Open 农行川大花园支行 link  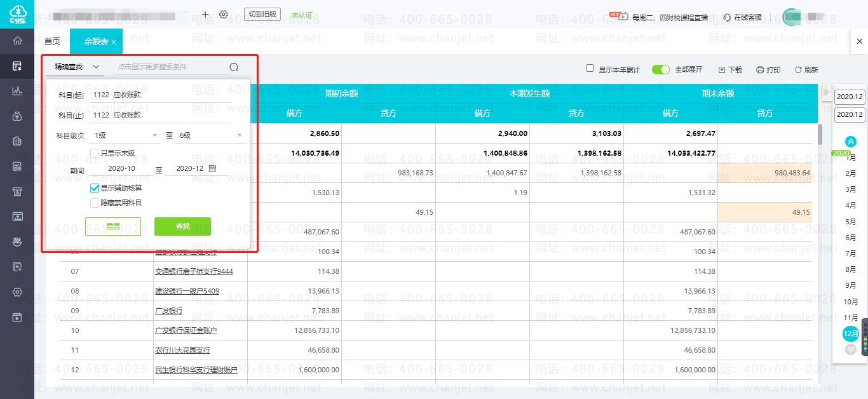pos(183,350)
